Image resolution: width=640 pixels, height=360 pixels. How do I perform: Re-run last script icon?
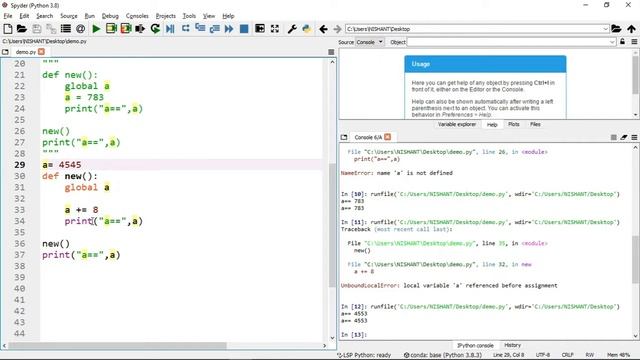[x=155, y=29]
